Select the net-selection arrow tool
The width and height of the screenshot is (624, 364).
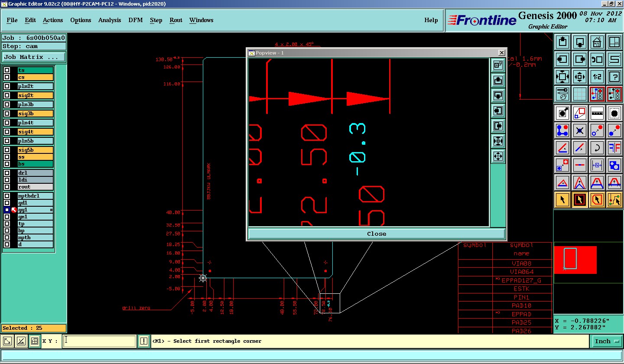click(x=614, y=200)
